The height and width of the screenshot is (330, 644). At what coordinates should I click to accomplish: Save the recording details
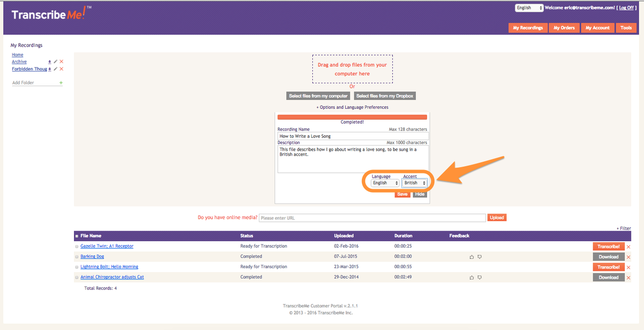click(402, 194)
